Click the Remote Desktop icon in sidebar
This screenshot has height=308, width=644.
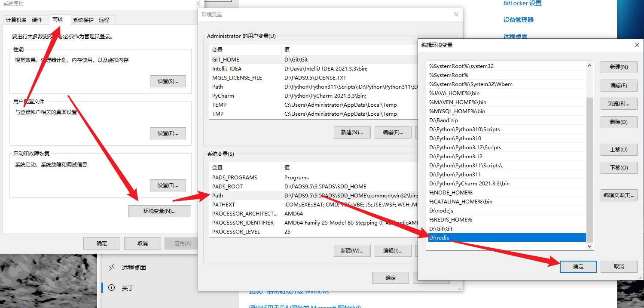pyautogui.click(x=112, y=268)
